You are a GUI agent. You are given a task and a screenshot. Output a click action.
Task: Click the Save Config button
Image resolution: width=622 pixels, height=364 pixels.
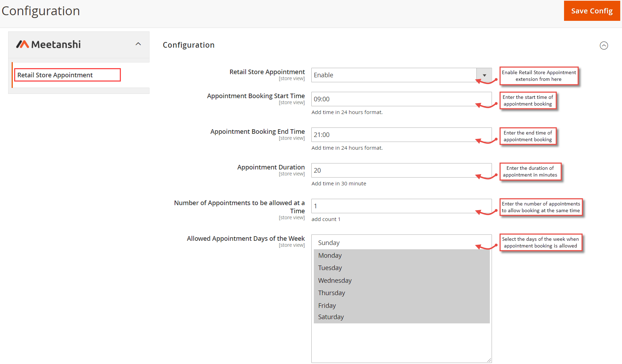592,11
